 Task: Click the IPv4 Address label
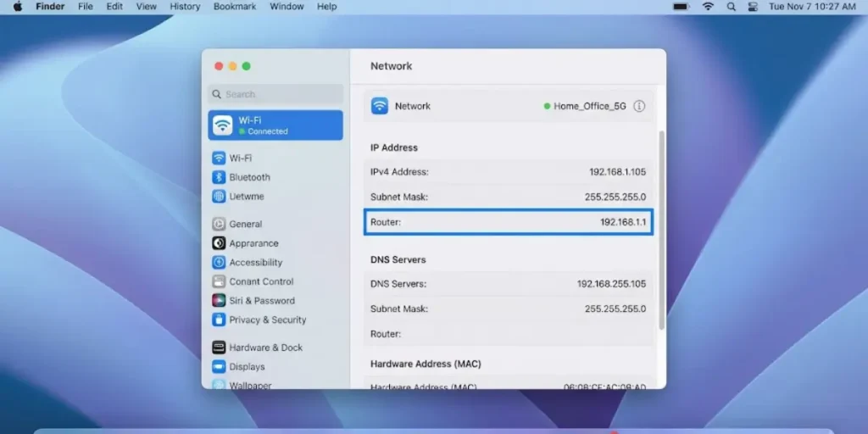point(400,171)
